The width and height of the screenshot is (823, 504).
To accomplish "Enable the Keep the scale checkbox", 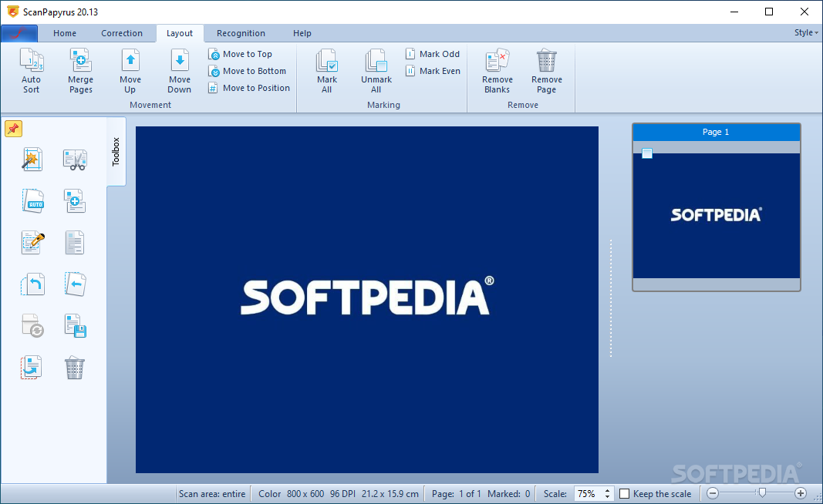I will click(625, 493).
